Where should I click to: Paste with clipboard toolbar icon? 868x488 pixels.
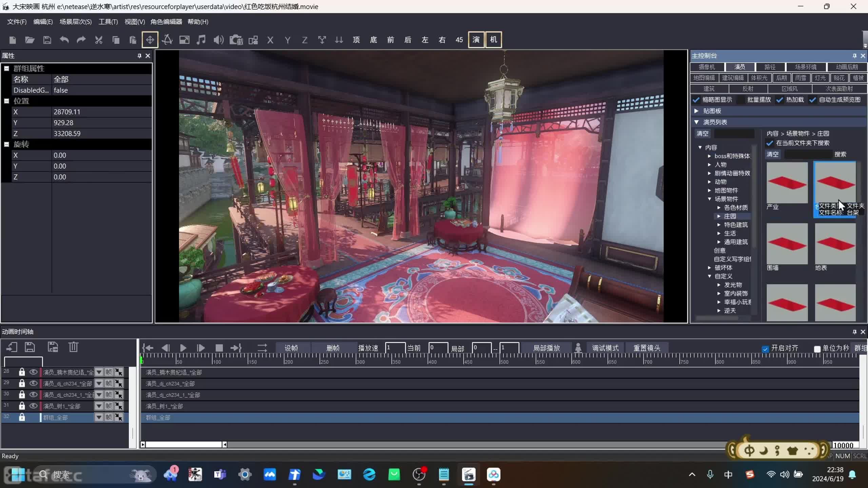coord(133,40)
